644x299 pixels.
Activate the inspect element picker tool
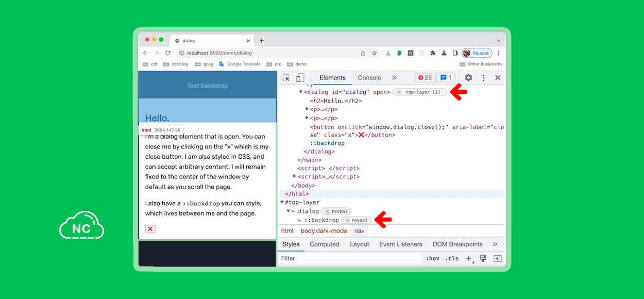(x=286, y=78)
